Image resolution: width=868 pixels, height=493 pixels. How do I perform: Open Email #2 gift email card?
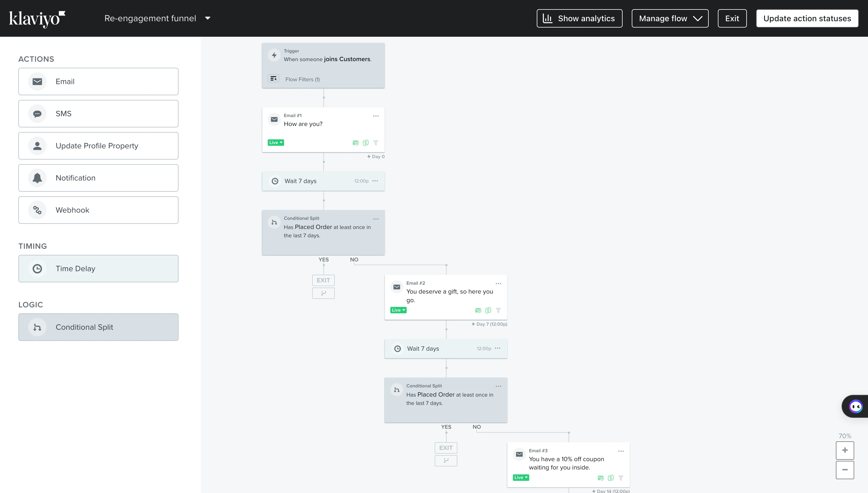click(446, 298)
